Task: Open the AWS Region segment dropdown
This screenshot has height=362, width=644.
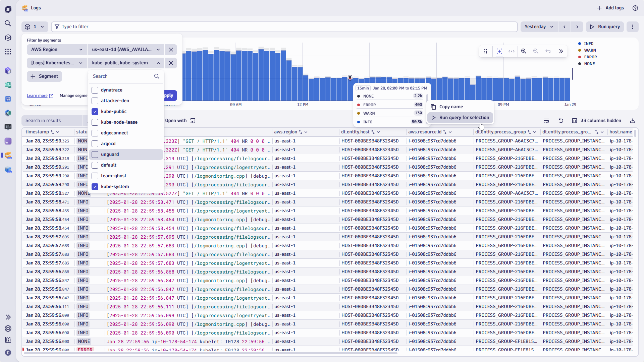Action: pyautogui.click(x=56, y=49)
